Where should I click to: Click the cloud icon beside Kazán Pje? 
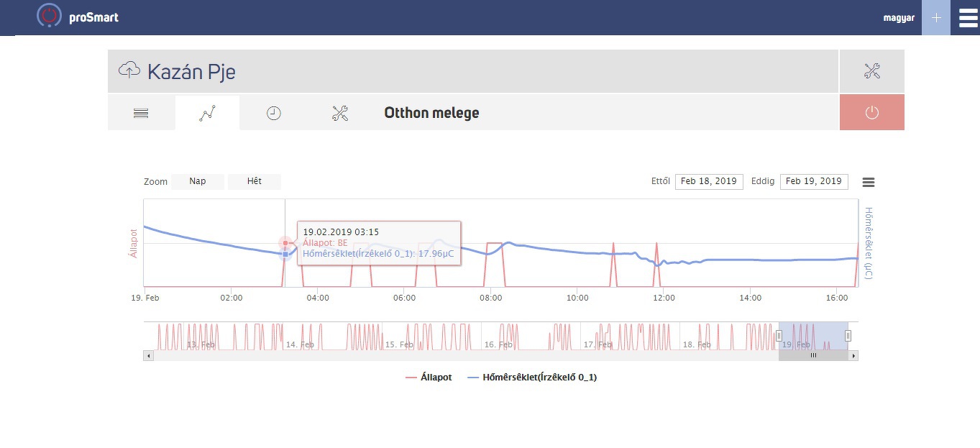click(129, 70)
